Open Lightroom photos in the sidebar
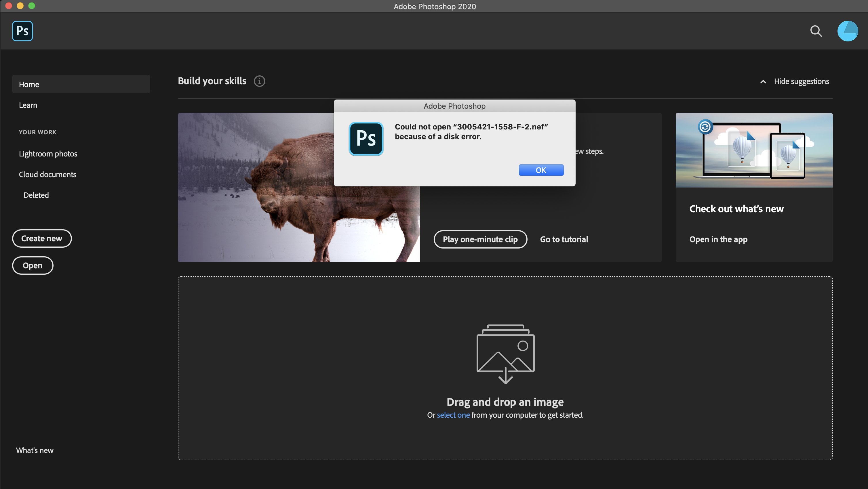 pyautogui.click(x=48, y=154)
